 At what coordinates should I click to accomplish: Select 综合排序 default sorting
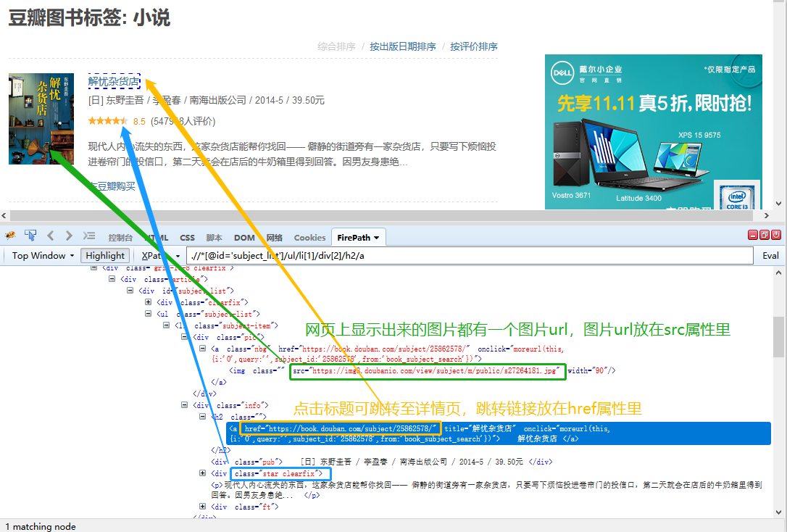click(336, 46)
